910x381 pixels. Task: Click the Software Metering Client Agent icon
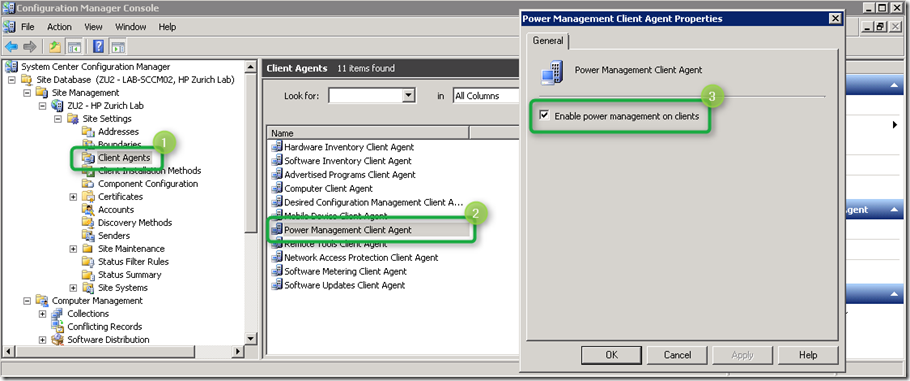(277, 271)
